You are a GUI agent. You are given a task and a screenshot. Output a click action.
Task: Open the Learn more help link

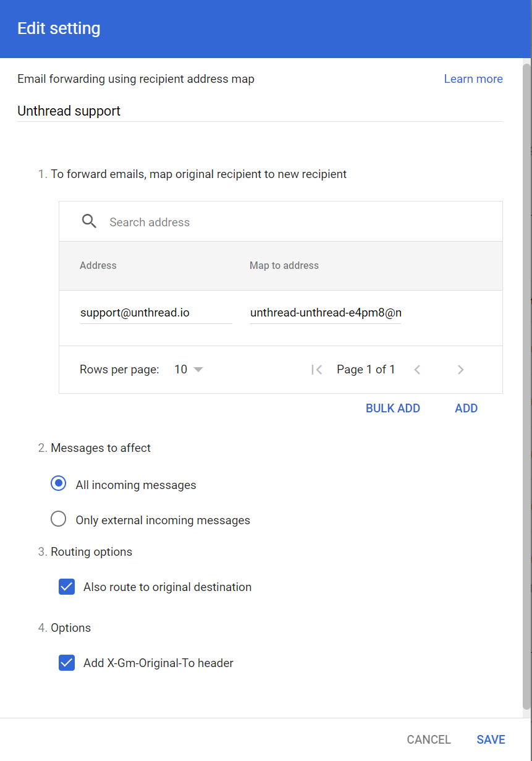point(473,79)
